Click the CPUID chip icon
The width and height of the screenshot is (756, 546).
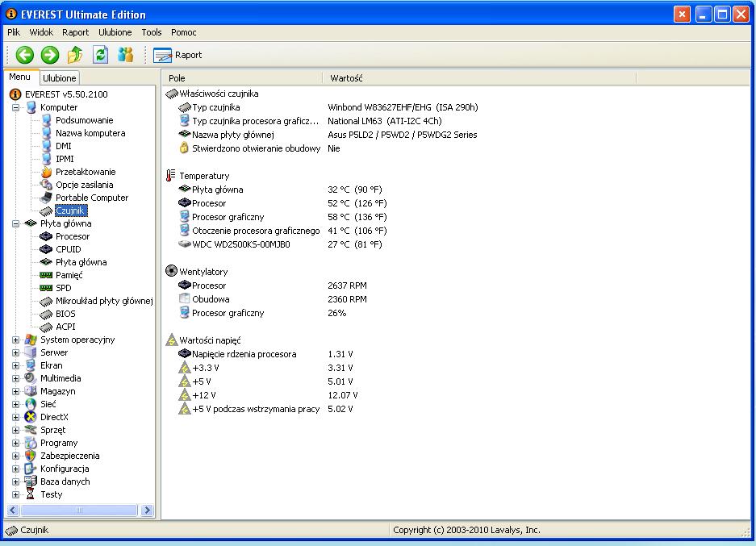point(46,249)
